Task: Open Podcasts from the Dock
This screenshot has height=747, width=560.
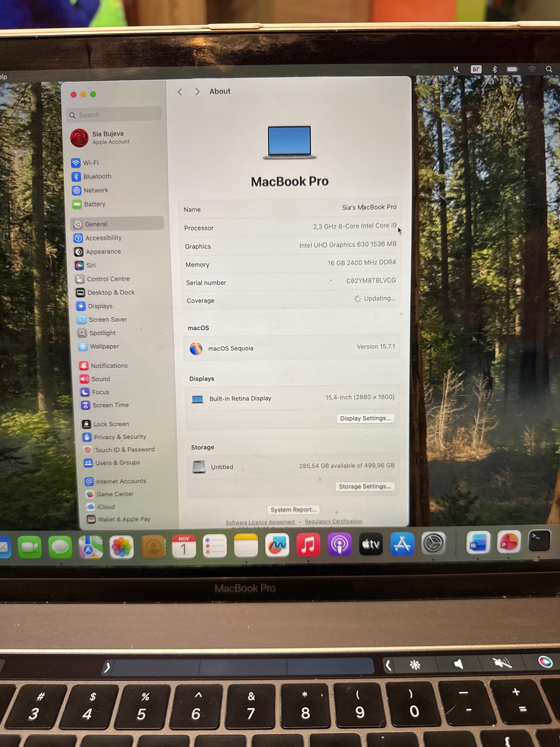Action: [x=340, y=544]
